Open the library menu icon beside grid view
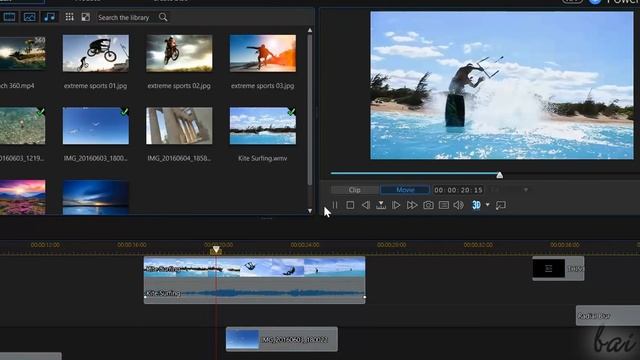 85,17
